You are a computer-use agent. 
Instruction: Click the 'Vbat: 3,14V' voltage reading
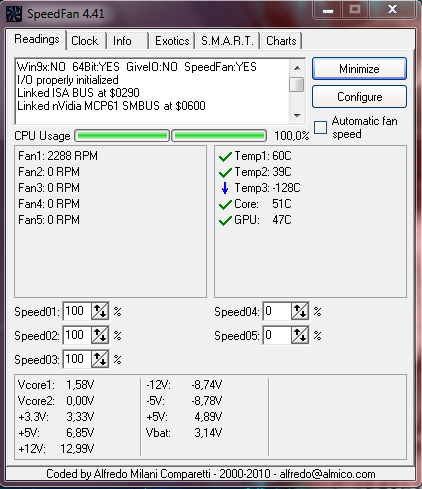[x=184, y=433]
